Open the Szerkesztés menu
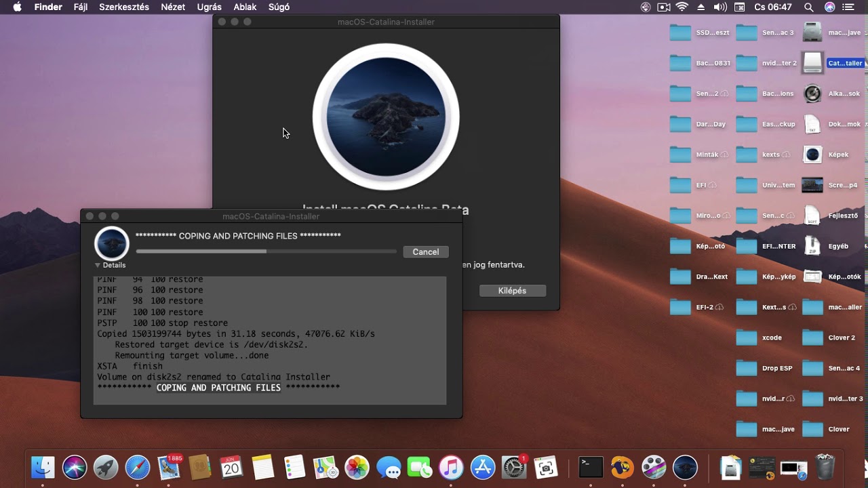Image resolution: width=868 pixels, height=488 pixels. pyautogui.click(x=125, y=7)
